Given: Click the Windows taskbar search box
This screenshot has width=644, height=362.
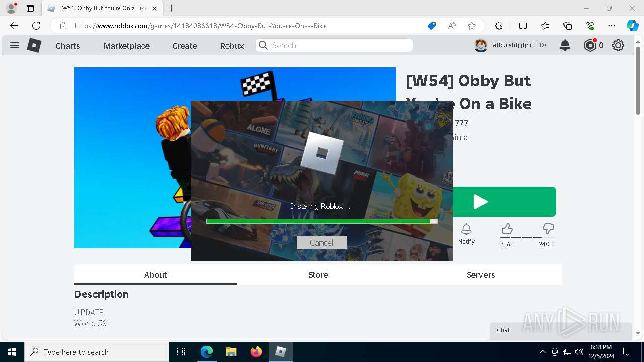Looking at the screenshot, I should 97,352.
